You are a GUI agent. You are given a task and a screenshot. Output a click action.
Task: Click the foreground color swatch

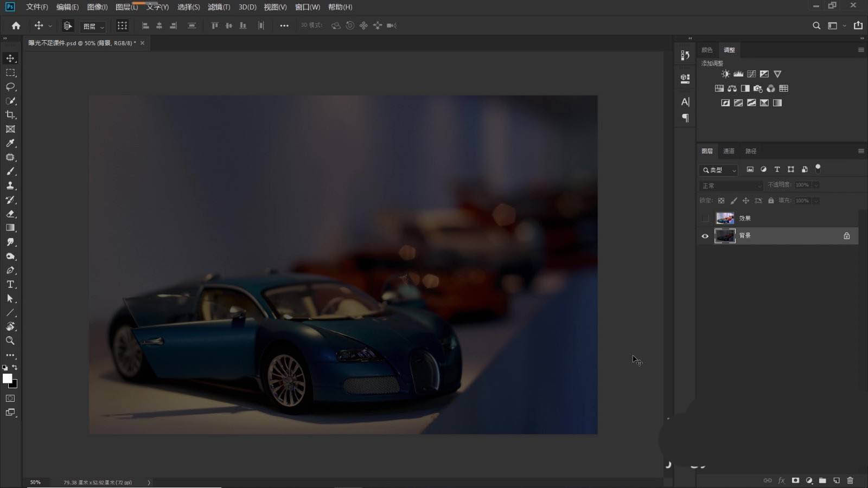7,378
